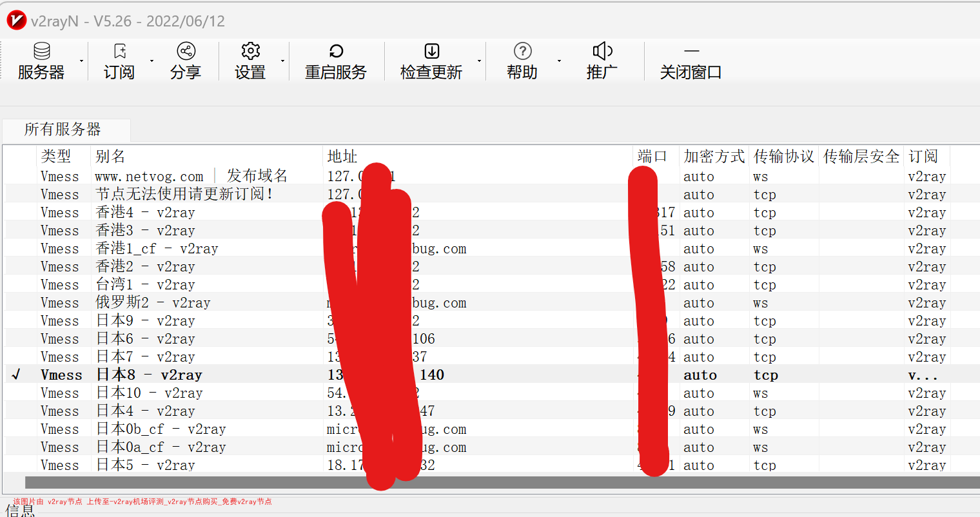Sort by the 传输协议 column header

pos(783,156)
